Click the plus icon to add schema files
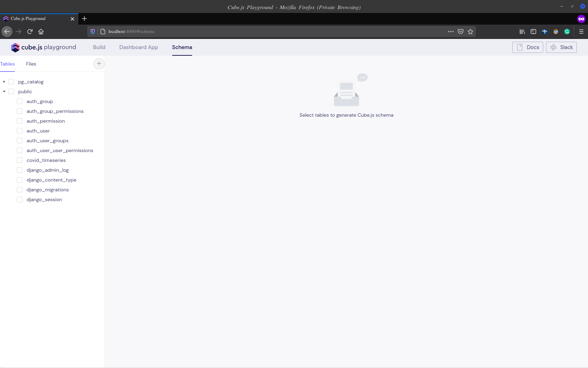 point(99,64)
